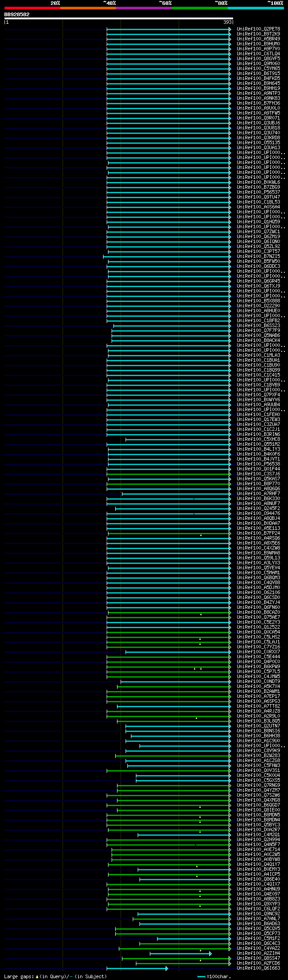
Task: Select UniRef100_Q3UA13 label
Action: tap(258, 148)
